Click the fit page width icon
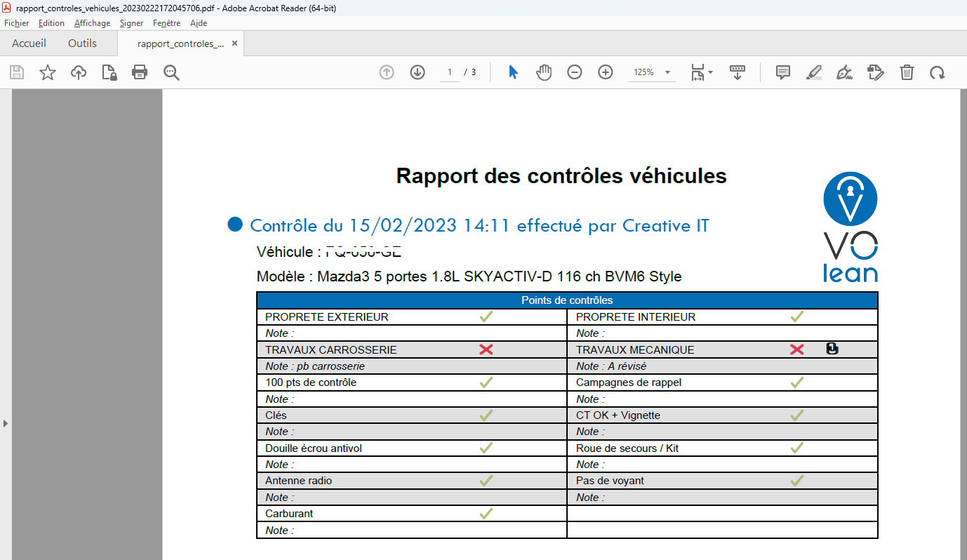 click(698, 72)
